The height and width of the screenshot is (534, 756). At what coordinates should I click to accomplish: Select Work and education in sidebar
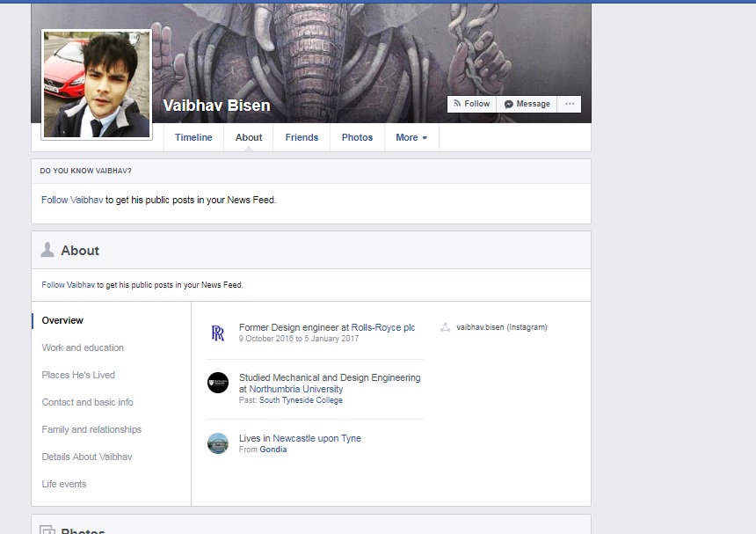[83, 347]
